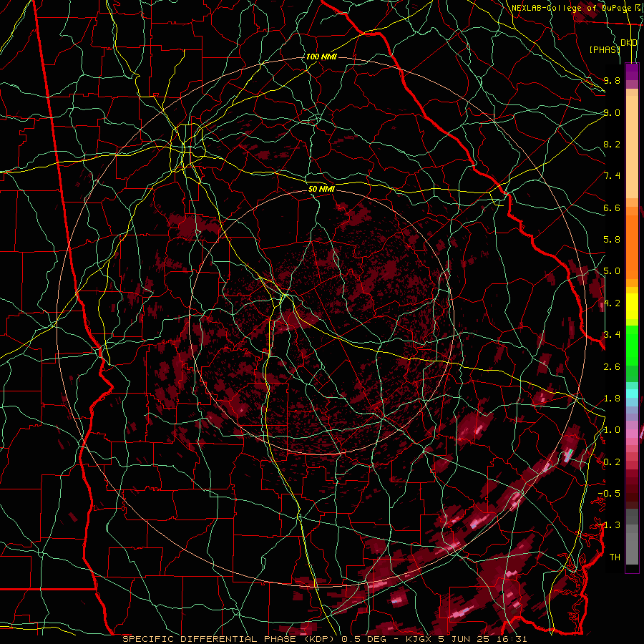Pick the yellow color band on scale
Screen dimensions: 644x644
tap(632, 306)
